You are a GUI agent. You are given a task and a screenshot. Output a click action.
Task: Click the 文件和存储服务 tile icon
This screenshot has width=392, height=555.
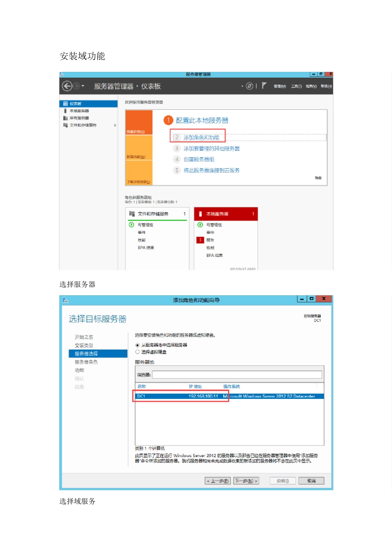(x=132, y=214)
